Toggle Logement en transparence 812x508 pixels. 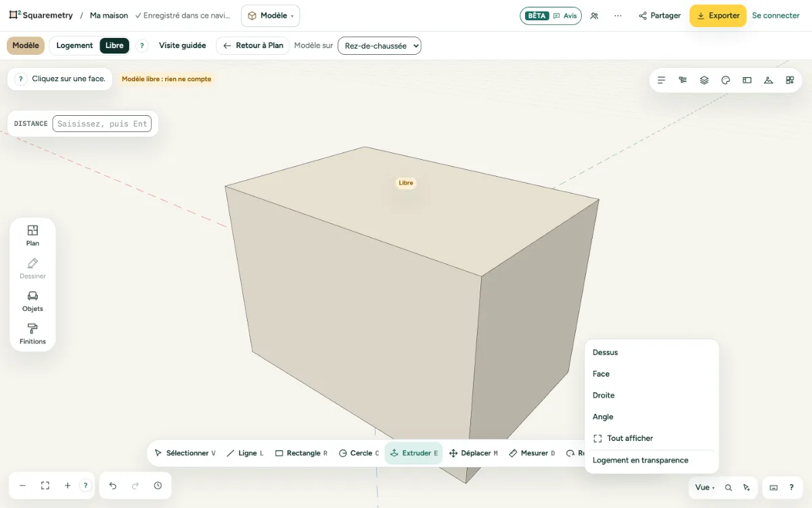pos(652,461)
